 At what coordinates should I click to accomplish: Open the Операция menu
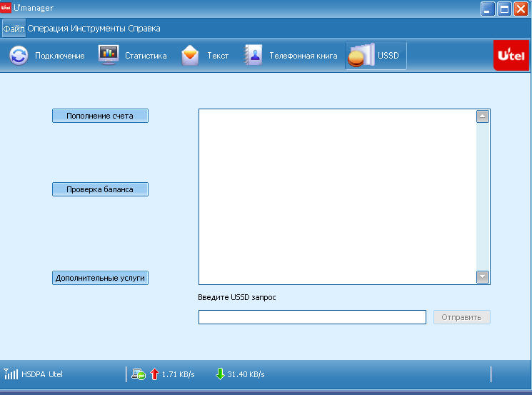point(48,29)
